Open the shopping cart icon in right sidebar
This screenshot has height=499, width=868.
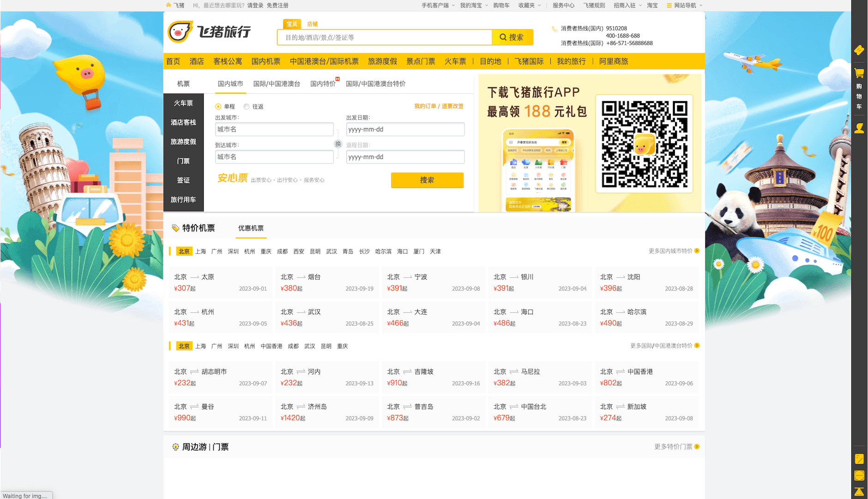tap(859, 73)
